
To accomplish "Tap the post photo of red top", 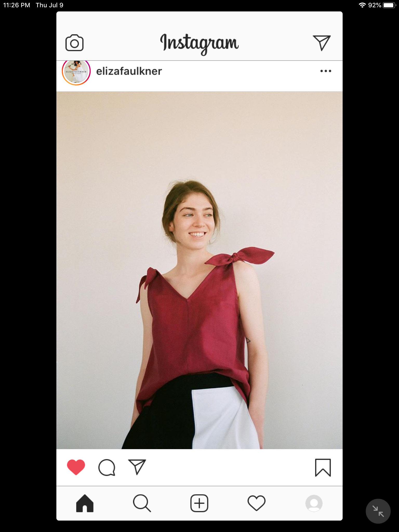I will point(199,270).
